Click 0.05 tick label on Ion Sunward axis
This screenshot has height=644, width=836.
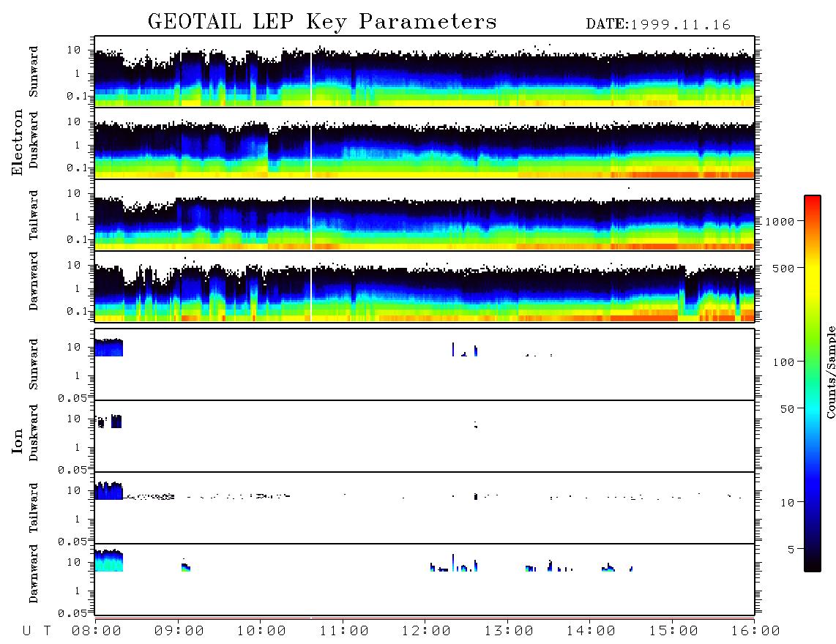coord(72,398)
